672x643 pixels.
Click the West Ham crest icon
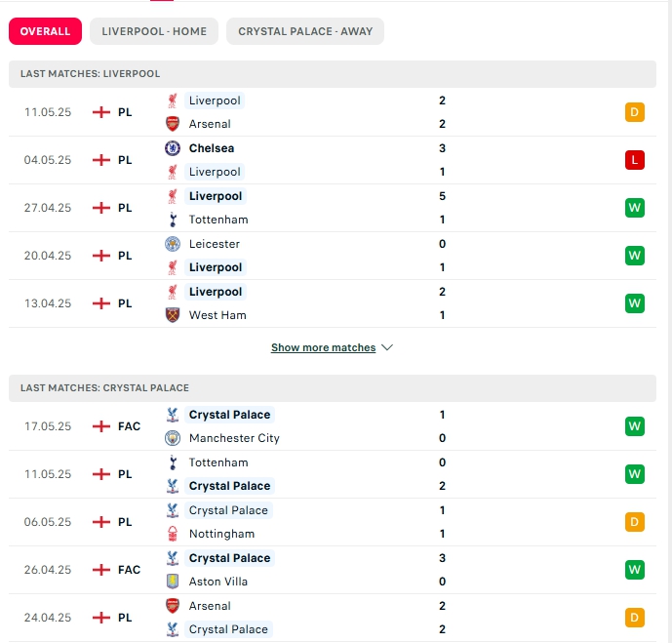(173, 315)
